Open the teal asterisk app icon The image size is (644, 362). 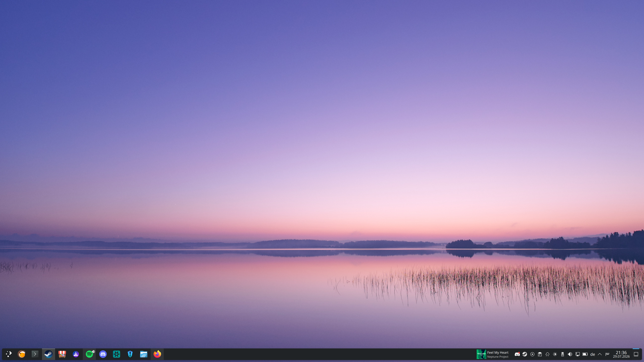click(x=117, y=354)
